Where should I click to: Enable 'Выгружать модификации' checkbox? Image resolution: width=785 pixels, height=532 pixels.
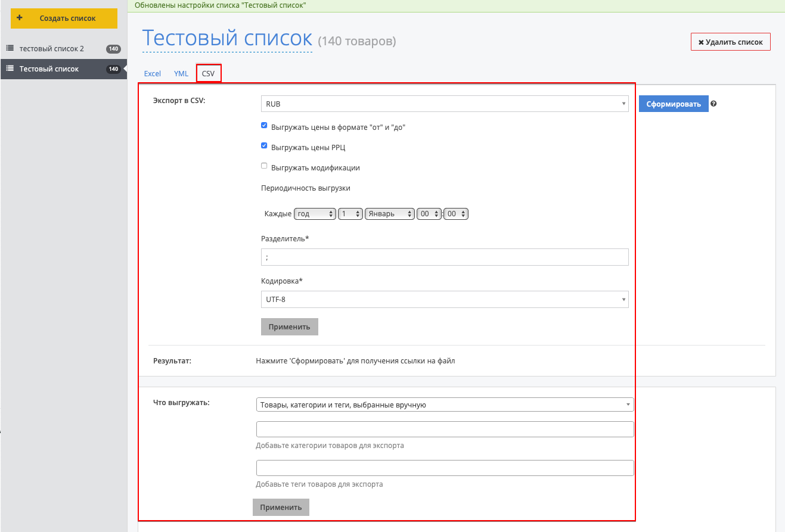pos(265,166)
